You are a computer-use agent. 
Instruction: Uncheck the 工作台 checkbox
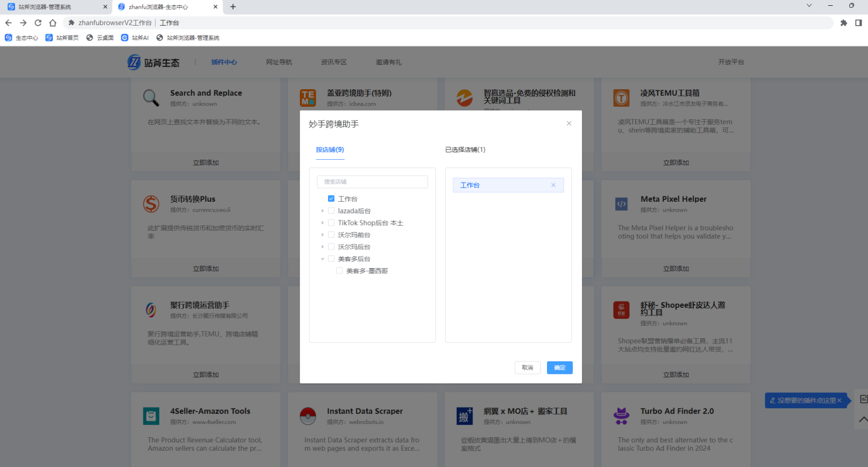tap(331, 199)
